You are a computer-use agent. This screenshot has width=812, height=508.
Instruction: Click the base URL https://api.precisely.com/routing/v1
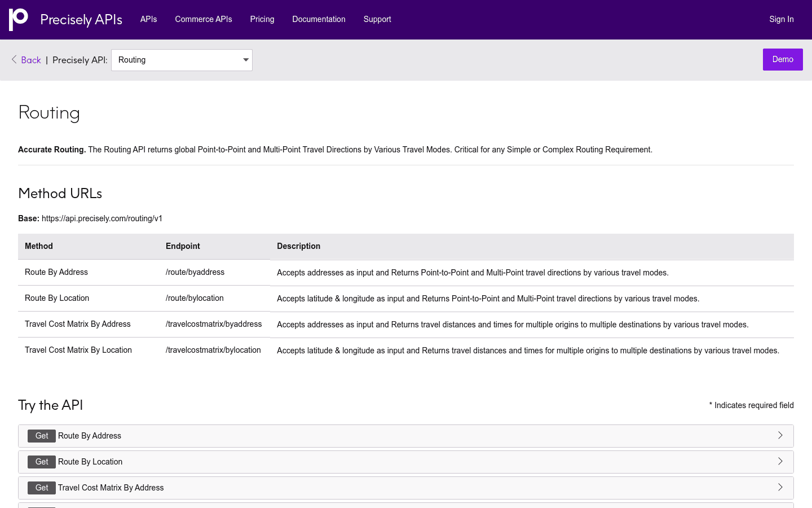click(102, 218)
